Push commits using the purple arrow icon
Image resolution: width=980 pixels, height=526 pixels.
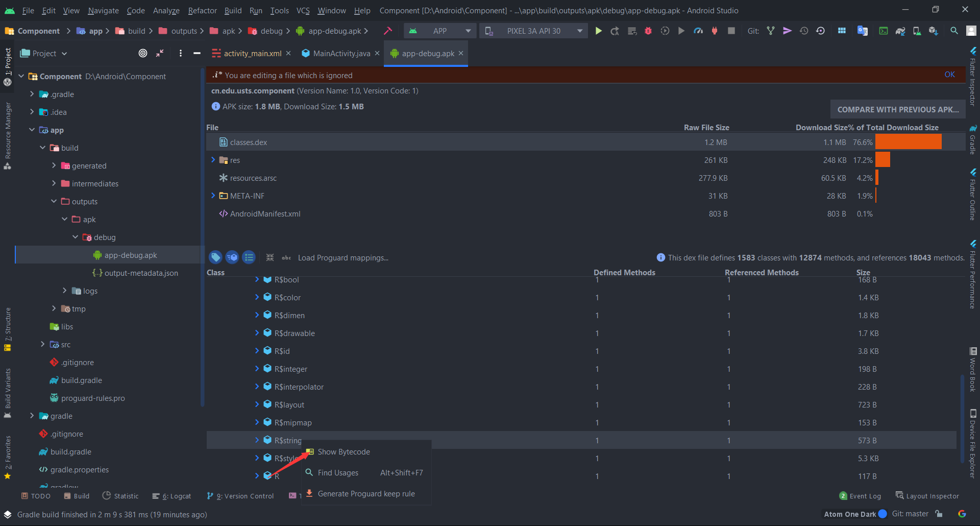click(787, 31)
